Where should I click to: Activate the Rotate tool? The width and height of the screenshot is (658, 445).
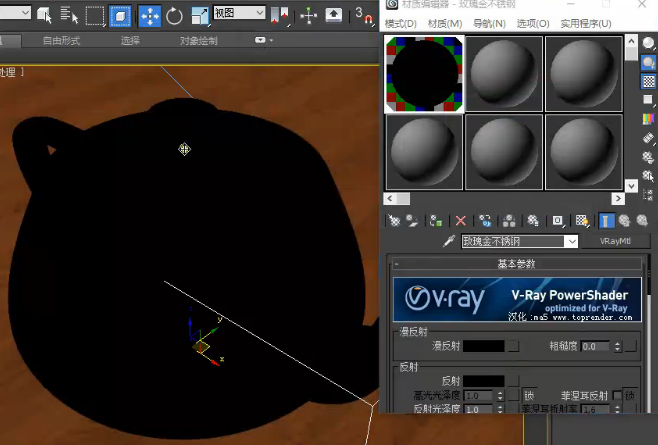click(x=174, y=16)
